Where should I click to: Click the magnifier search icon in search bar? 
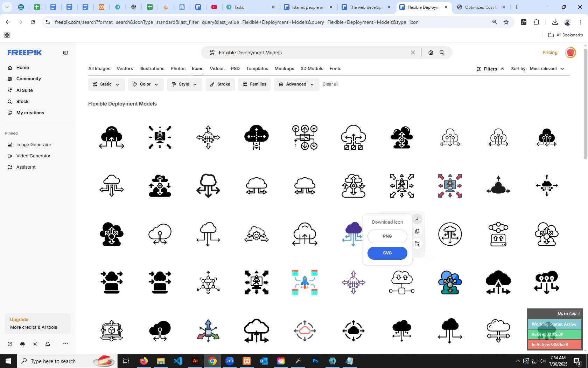click(442, 53)
